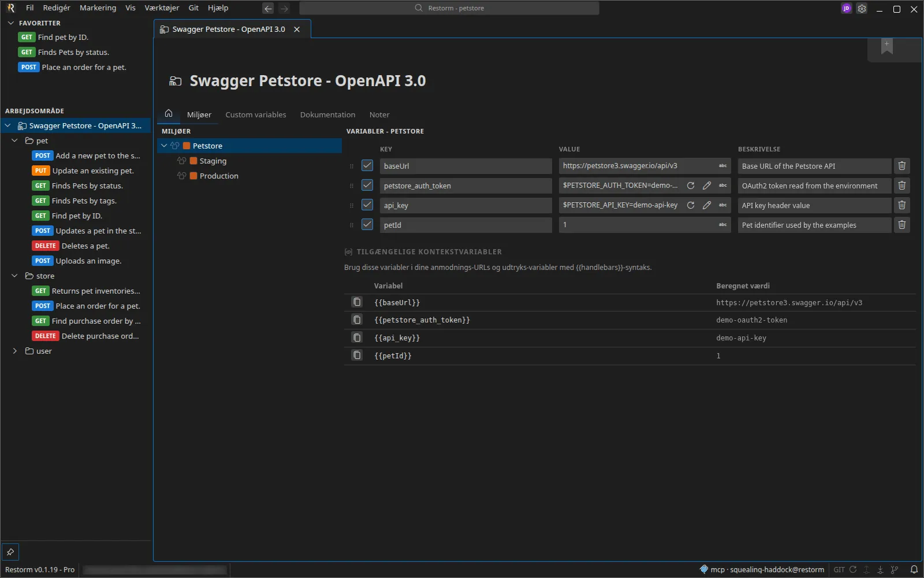The height and width of the screenshot is (578, 924).
Task: Disable the petstore_auth_token variable checkbox
Action: tap(367, 186)
